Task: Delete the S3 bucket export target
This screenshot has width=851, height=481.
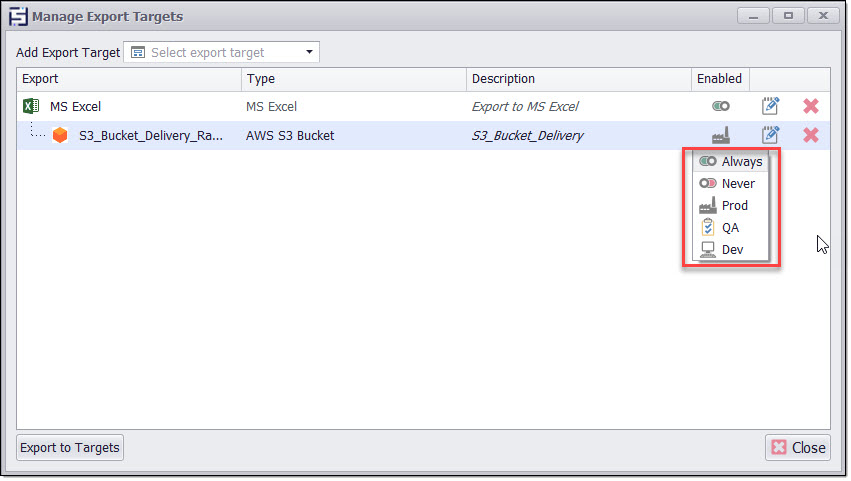Action: coord(811,135)
